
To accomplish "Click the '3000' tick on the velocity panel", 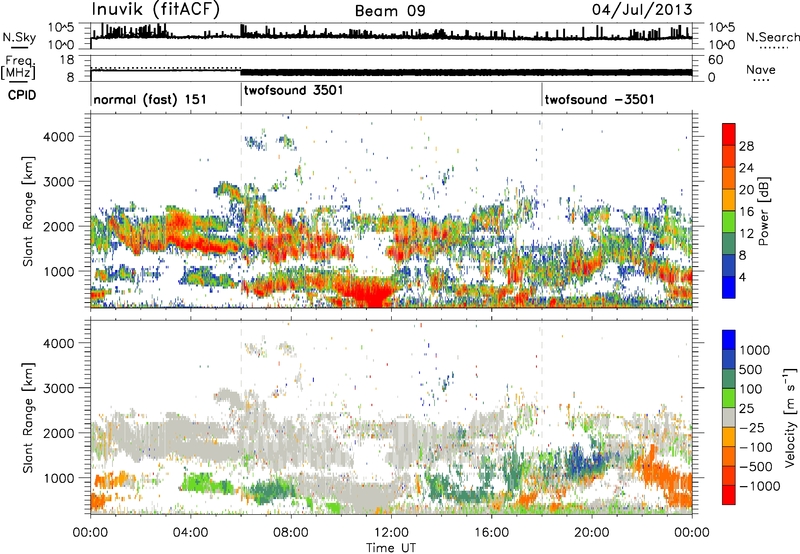I will pyautogui.click(x=58, y=388).
